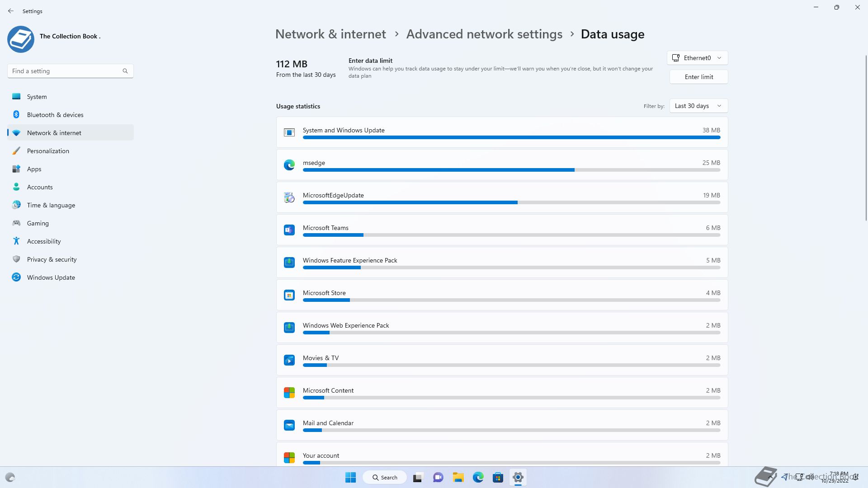This screenshot has height=488, width=868.
Task: Click the Settings gear on the taskbar
Action: (x=518, y=477)
